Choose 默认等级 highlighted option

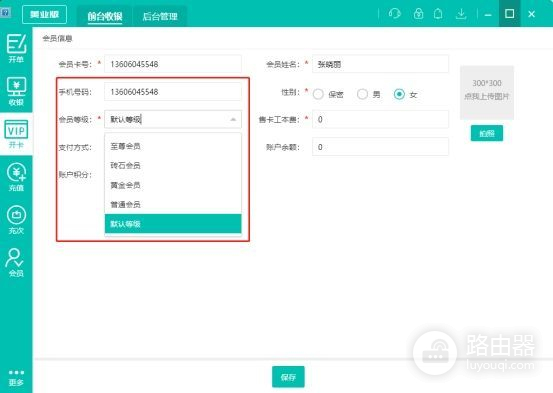click(173, 224)
